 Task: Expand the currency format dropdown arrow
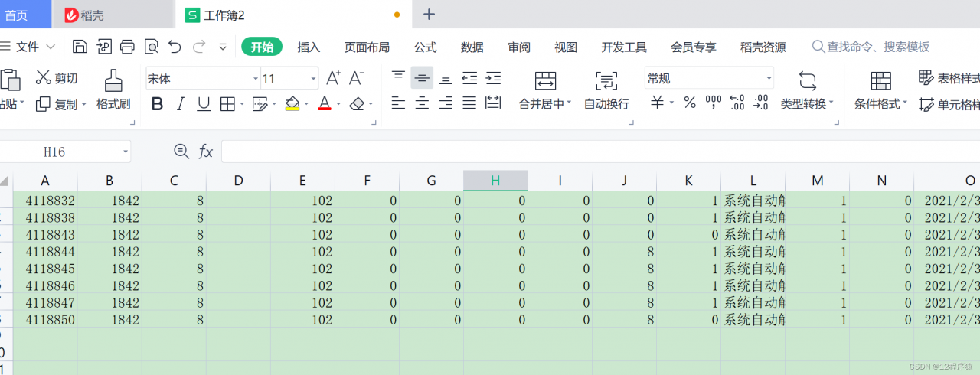[x=671, y=103]
